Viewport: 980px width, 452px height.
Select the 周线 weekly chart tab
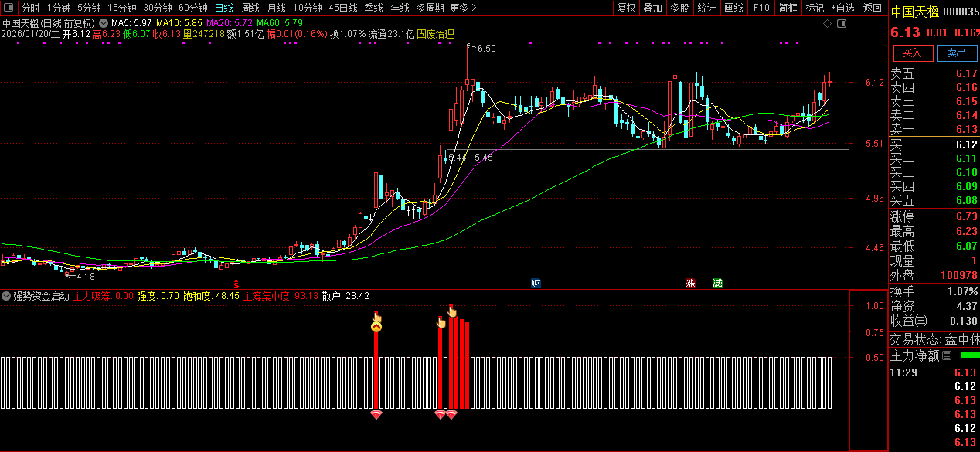[x=250, y=8]
